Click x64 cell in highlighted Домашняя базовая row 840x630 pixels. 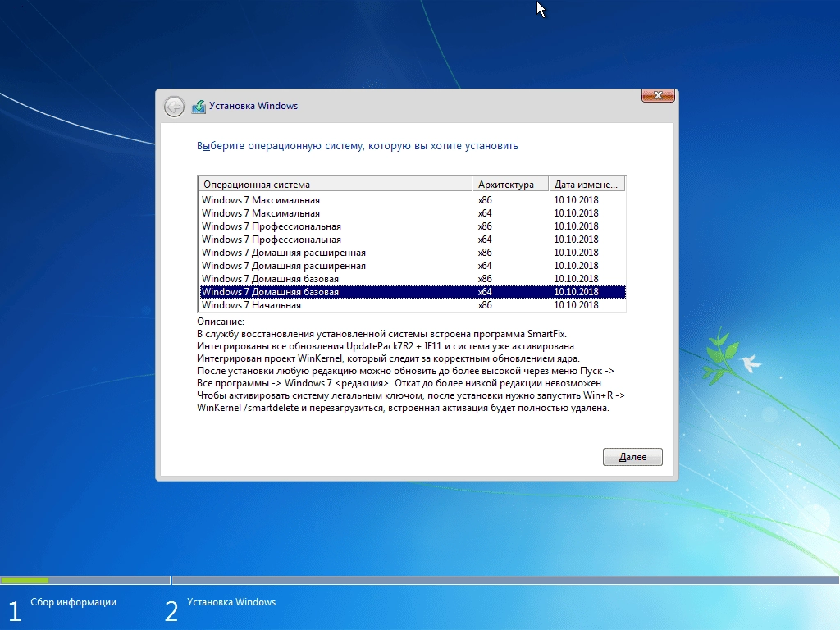[485, 292]
